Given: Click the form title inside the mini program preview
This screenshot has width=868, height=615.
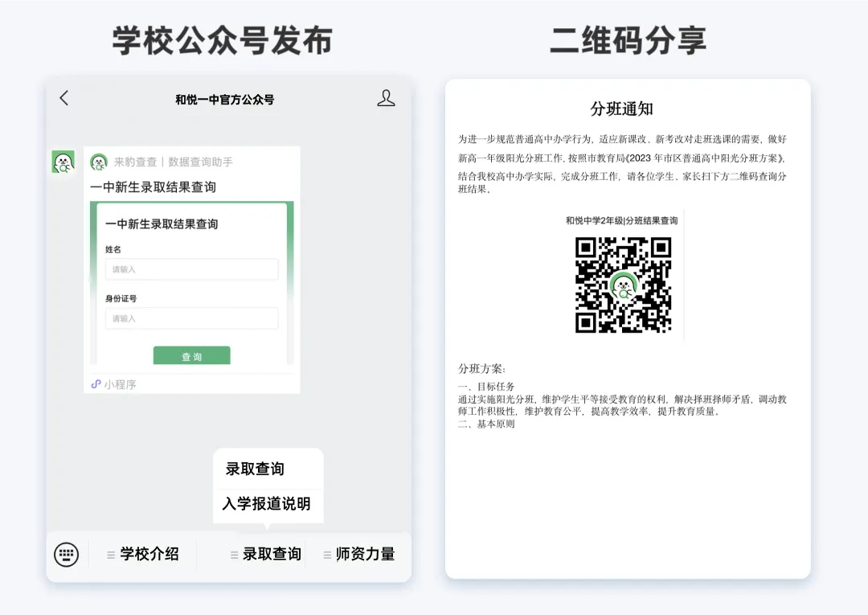Looking at the screenshot, I should (162, 224).
